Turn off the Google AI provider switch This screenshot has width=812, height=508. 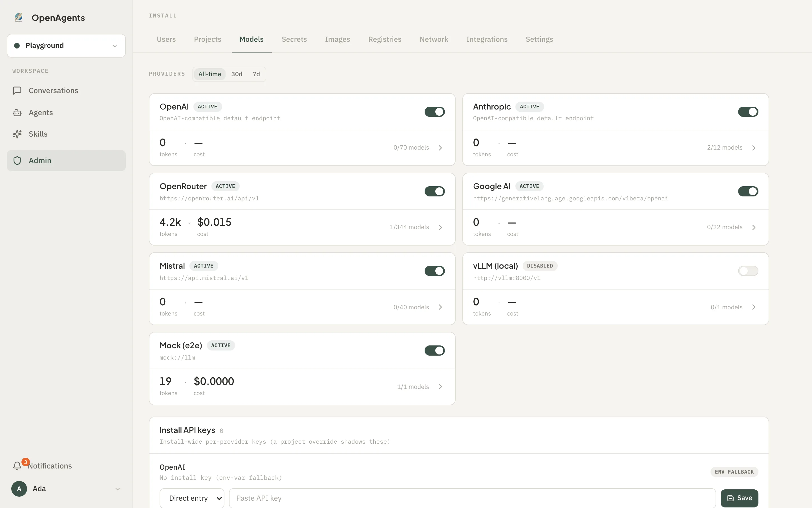pos(748,191)
